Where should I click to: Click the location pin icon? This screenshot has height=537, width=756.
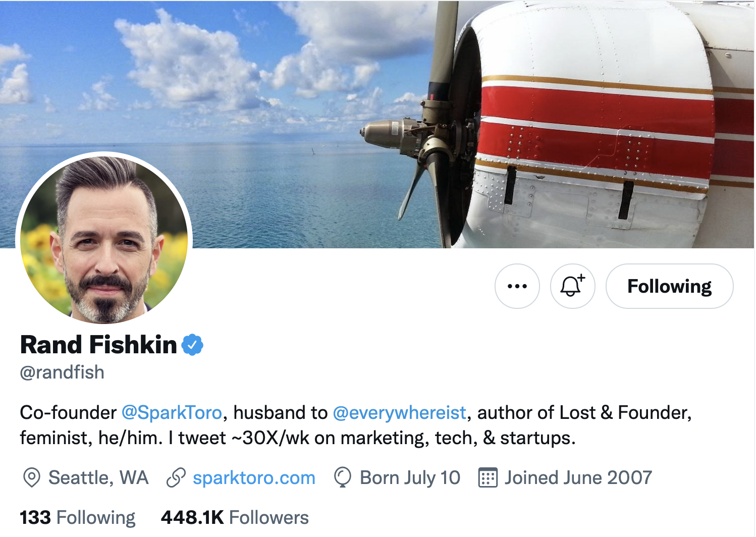(x=32, y=477)
